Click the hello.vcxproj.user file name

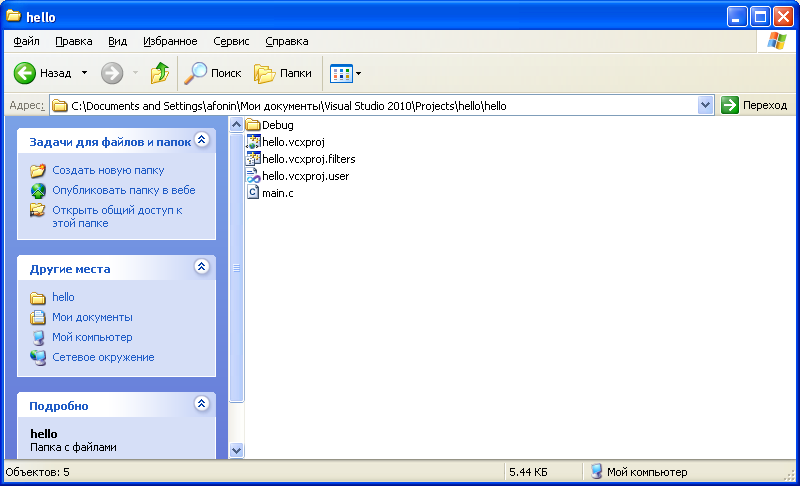tap(306, 176)
